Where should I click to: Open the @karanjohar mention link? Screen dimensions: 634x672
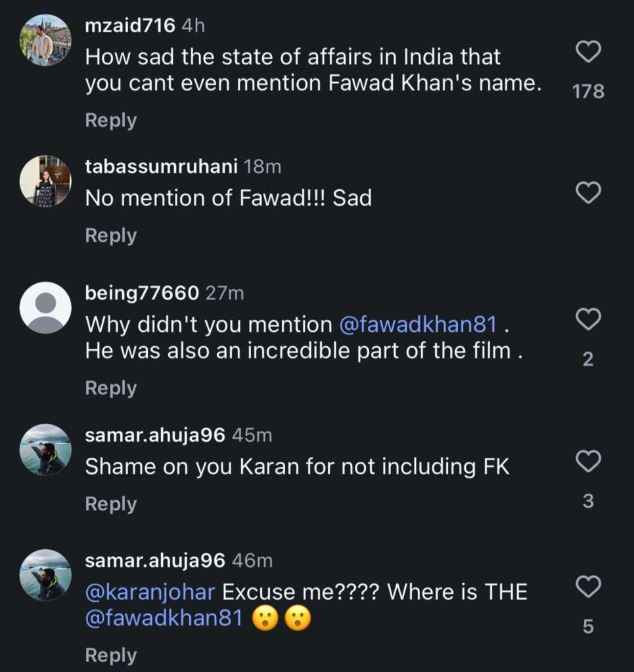[x=150, y=592]
